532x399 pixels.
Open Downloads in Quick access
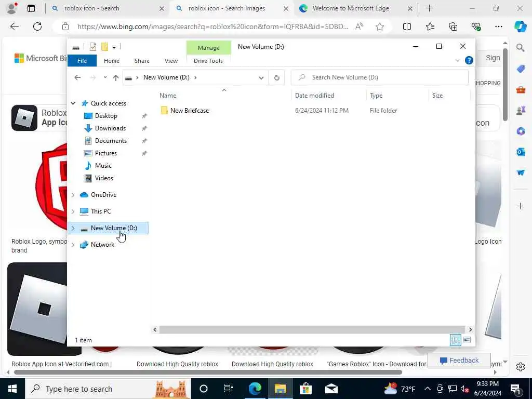pyautogui.click(x=110, y=128)
